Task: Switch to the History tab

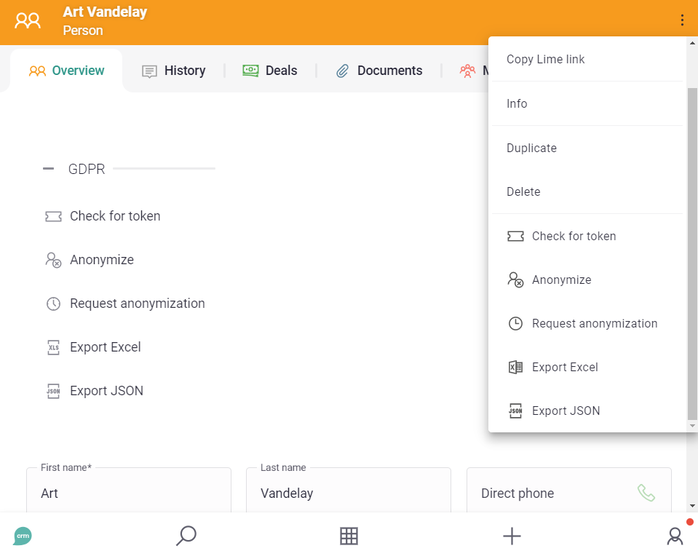Action: point(174,71)
